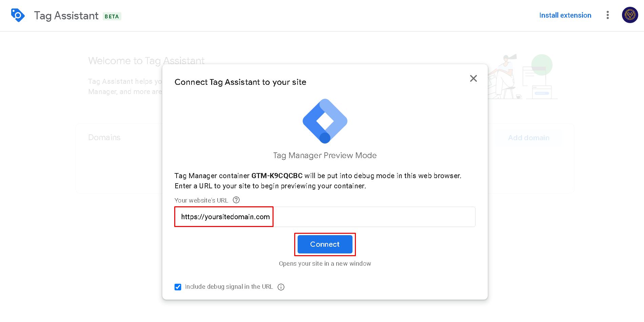This screenshot has width=644, height=322.
Task: Click the 'Opens your site in a new window' text
Action: pos(325,264)
